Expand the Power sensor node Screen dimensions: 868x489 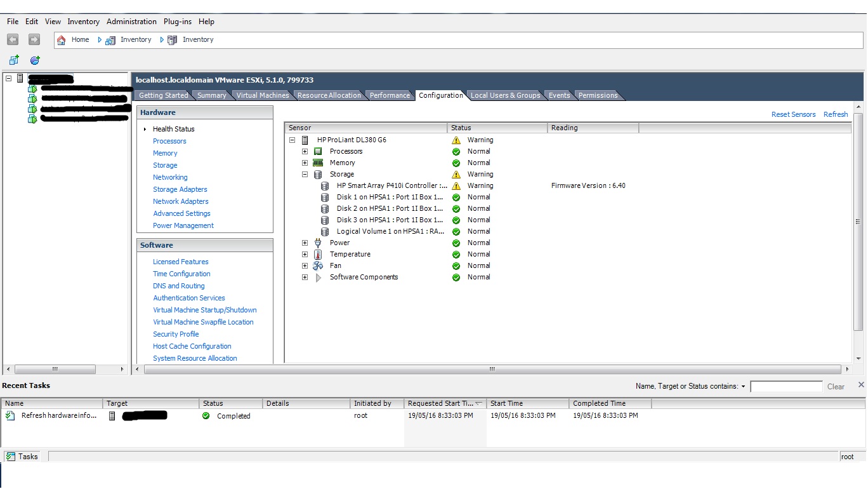pos(305,243)
